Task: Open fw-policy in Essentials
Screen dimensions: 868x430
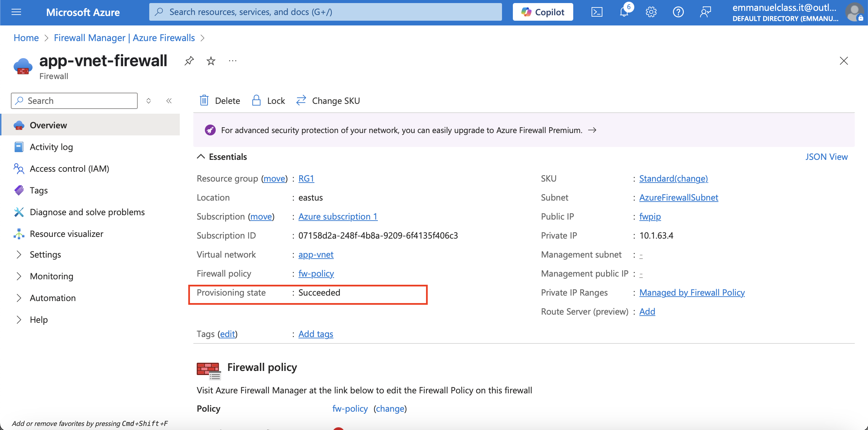Action: [316, 274]
